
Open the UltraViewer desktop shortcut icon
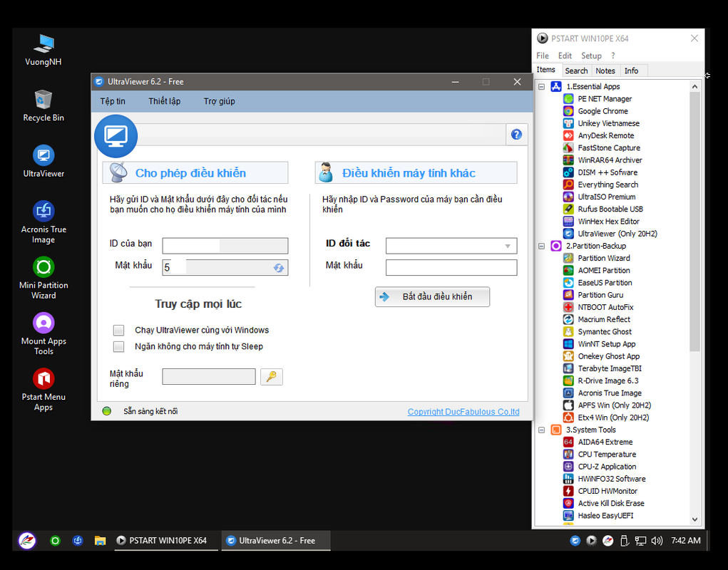pyautogui.click(x=43, y=155)
